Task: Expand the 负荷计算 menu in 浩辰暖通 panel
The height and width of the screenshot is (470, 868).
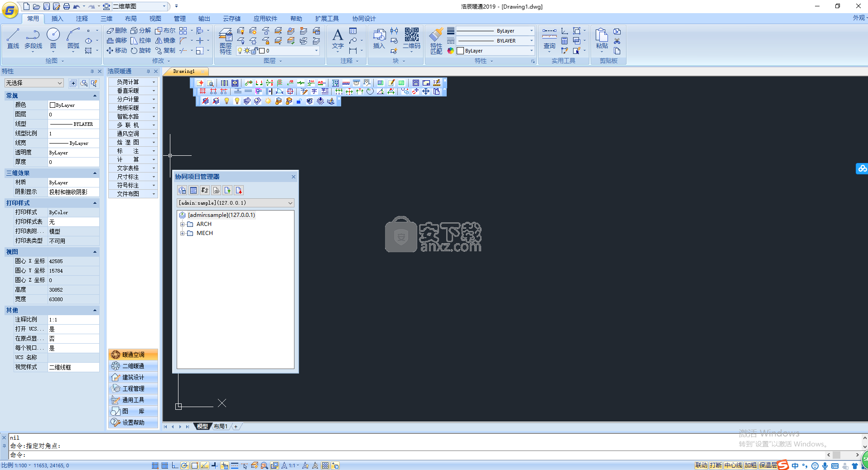Action: pos(133,82)
